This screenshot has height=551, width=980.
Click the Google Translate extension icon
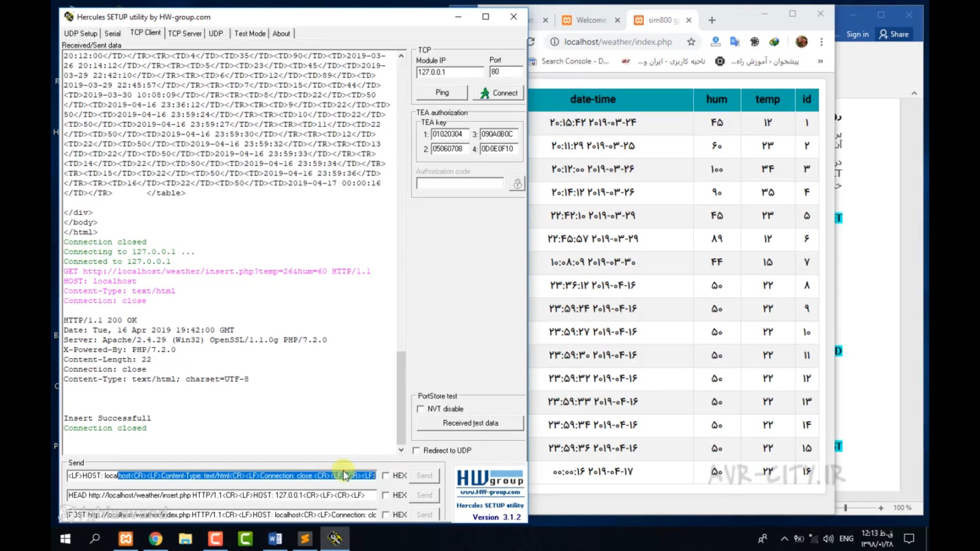pos(735,42)
